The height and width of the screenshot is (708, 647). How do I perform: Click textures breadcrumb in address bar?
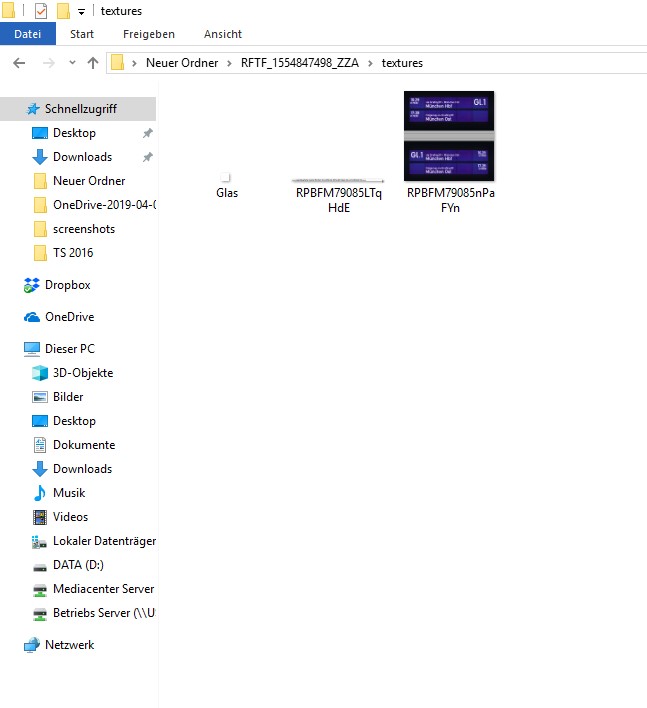pyautogui.click(x=402, y=63)
